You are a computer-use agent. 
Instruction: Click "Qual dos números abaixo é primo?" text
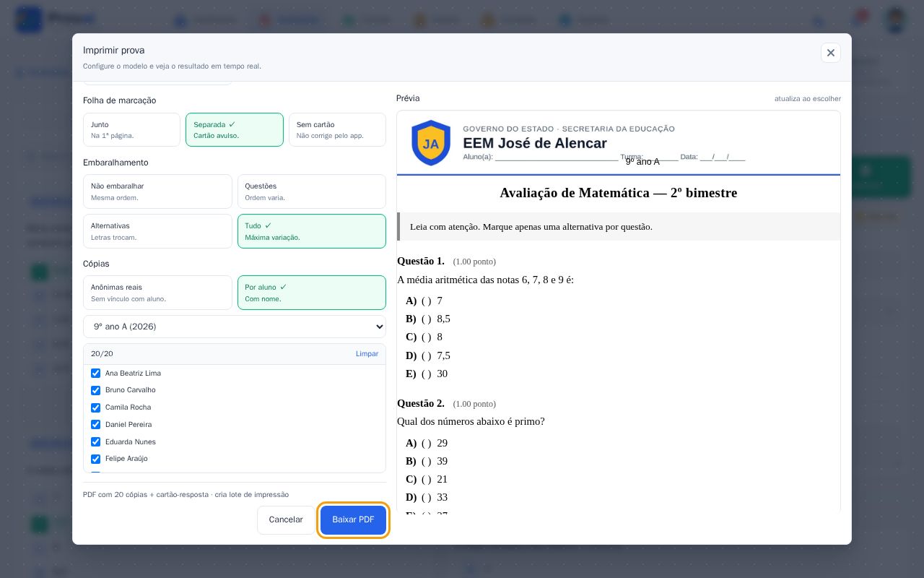[x=471, y=421]
